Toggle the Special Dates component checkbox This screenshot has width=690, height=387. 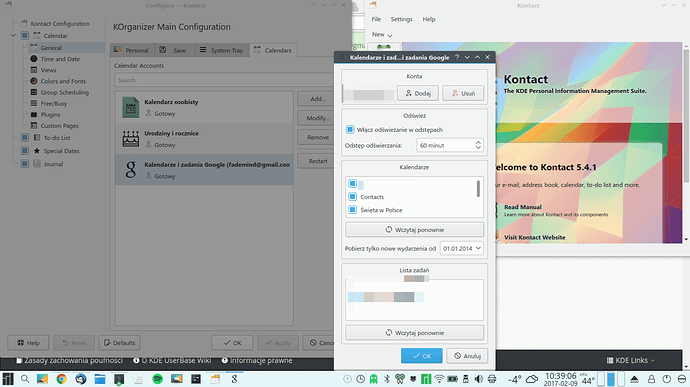(25, 151)
